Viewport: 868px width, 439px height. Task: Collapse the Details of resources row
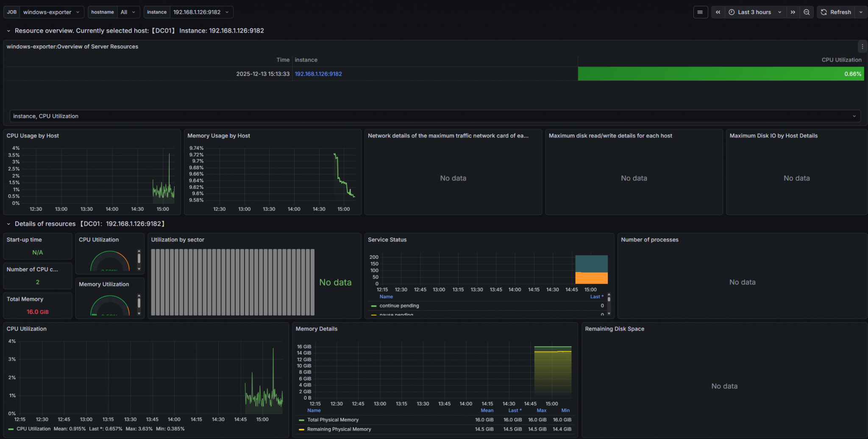pyautogui.click(x=8, y=224)
